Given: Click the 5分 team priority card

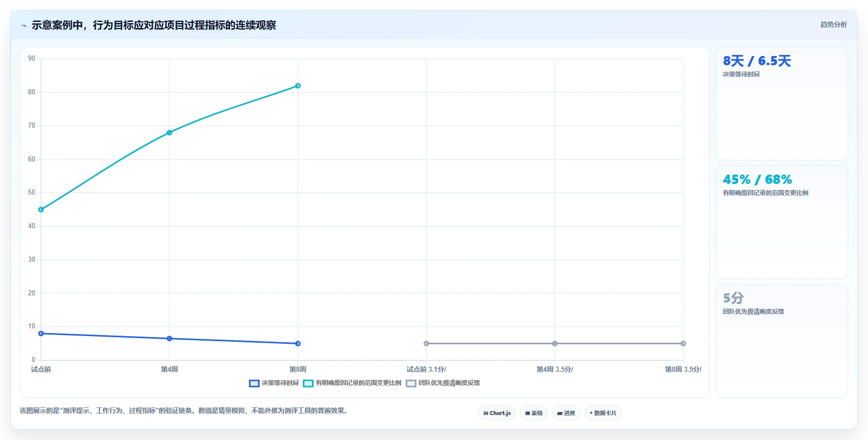Looking at the screenshot, I should 781,341.
